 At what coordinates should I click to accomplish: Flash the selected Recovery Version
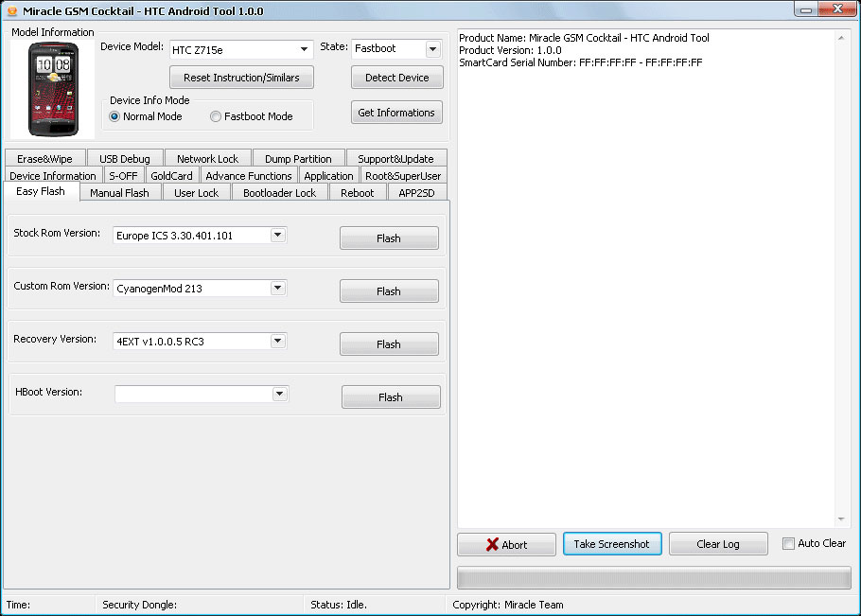pyautogui.click(x=389, y=344)
